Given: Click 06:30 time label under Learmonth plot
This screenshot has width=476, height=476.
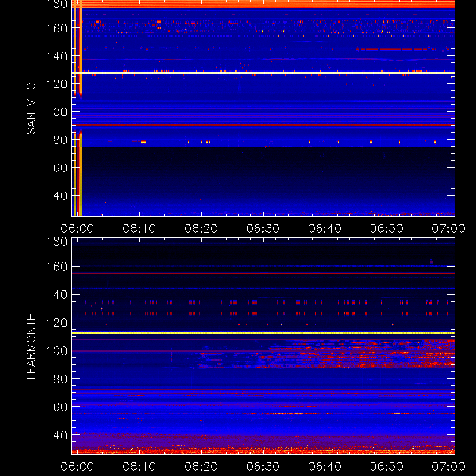Looking at the screenshot, I should pos(263,466).
